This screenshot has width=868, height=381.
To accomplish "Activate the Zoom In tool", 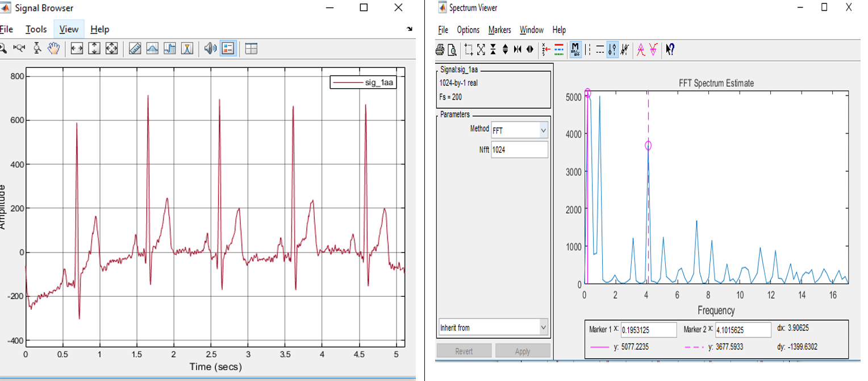I will [4, 48].
